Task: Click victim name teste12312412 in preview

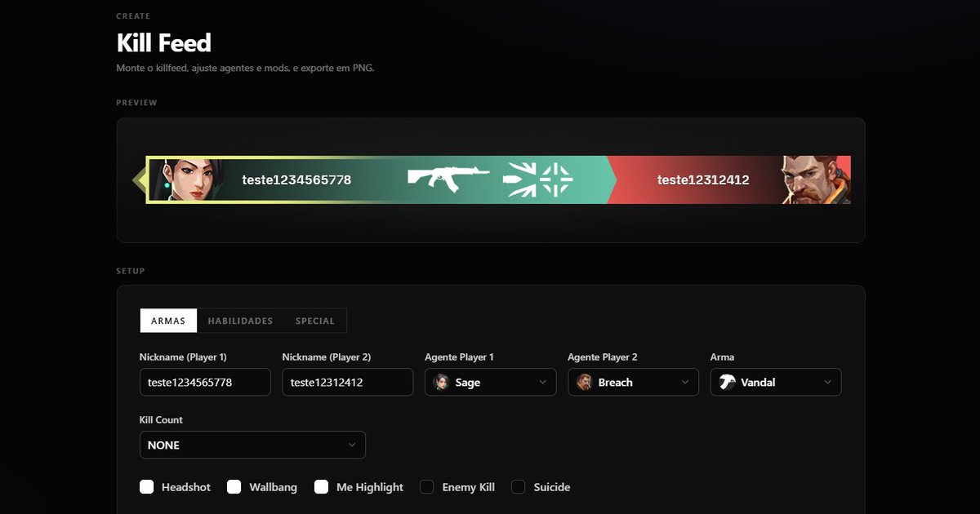Action: coord(703,179)
